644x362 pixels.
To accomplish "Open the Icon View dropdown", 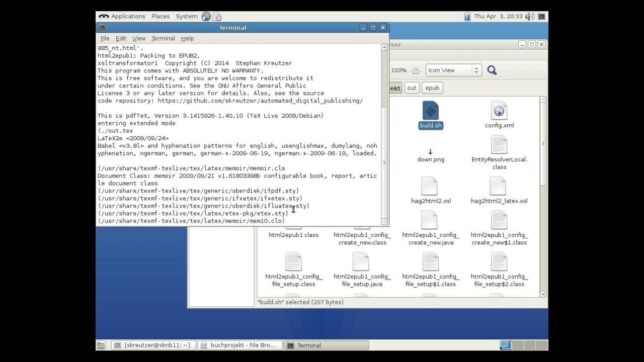I will tap(453, 70).
